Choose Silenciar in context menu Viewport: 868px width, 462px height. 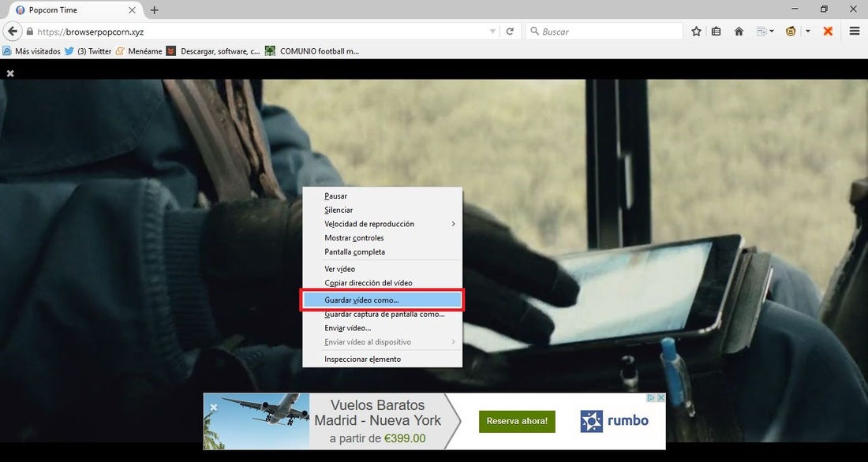click(x=382, y=210)
